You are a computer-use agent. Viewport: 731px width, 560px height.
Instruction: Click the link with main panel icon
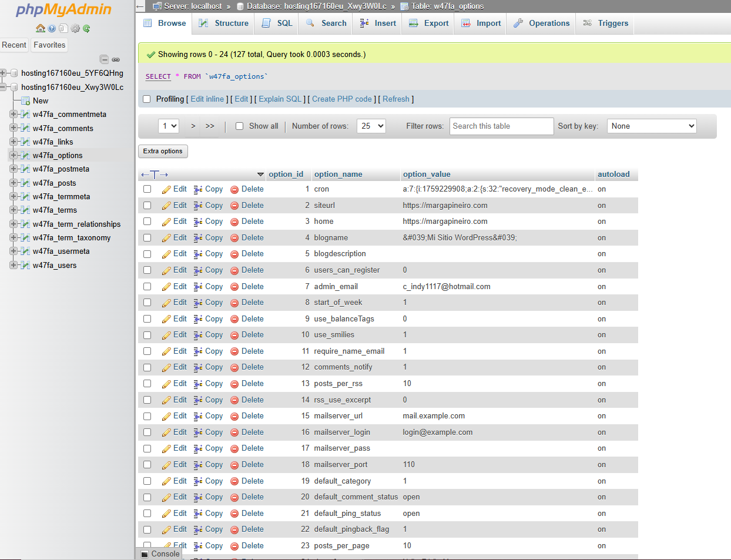tap(116, 59)
